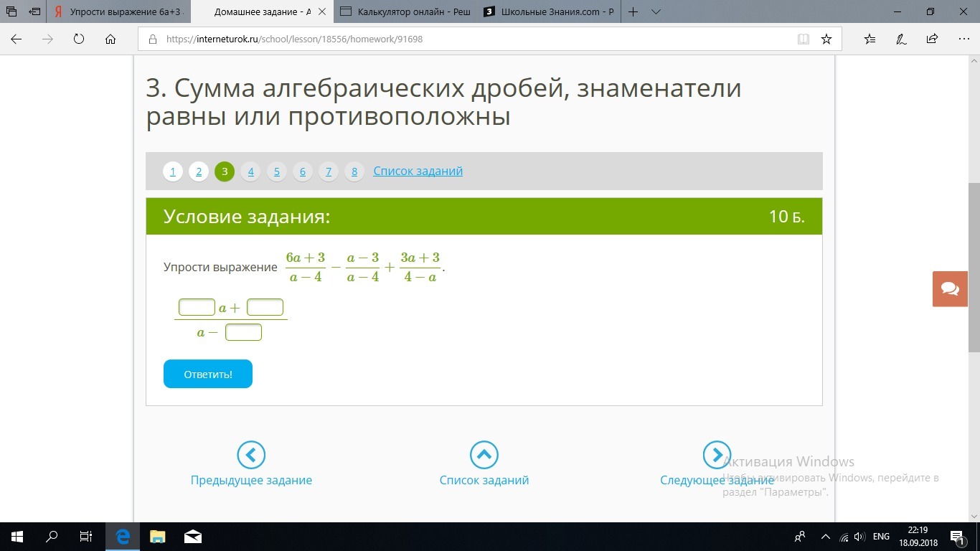Switch to the Yandex 'Упрости выражение' tab
Viewport: 980px width, 551px height.
point(118,11)
